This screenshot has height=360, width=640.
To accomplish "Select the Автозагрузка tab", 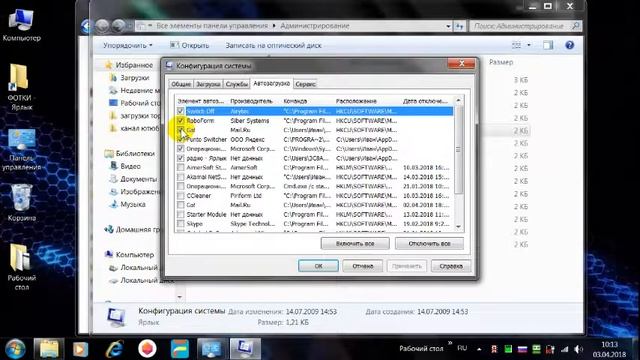I will (x=271, y=83).
